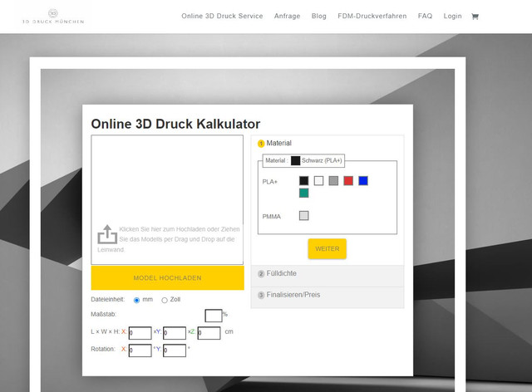This screenshot has height=392, width=532.
Task: Click the Rotation Y input field
Action: coord(175,350)
